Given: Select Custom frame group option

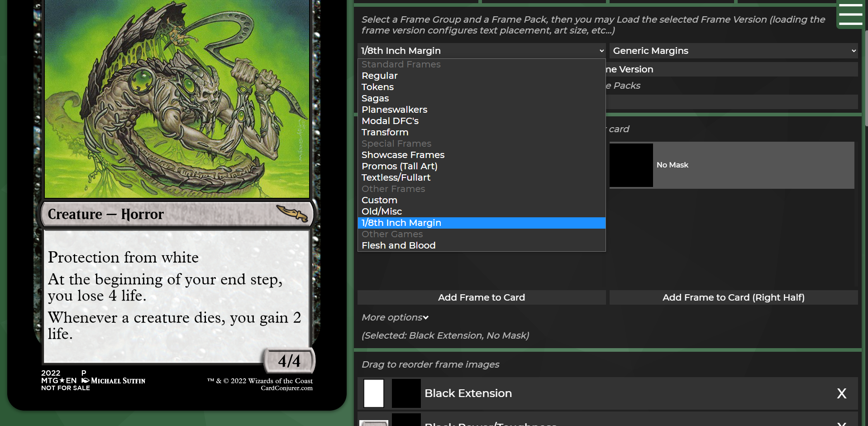Looking at the screenshot, I should 482,200.
